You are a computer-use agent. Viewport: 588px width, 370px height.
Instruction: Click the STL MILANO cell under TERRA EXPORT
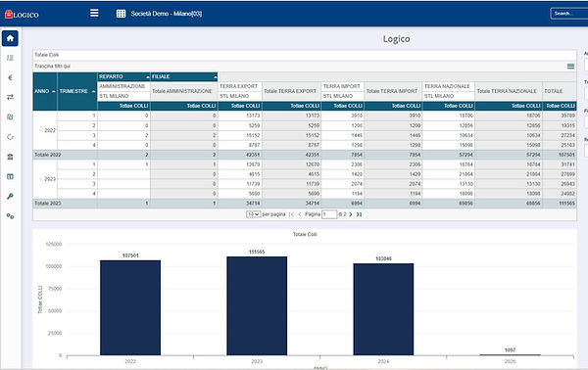(x=240, y=96)
